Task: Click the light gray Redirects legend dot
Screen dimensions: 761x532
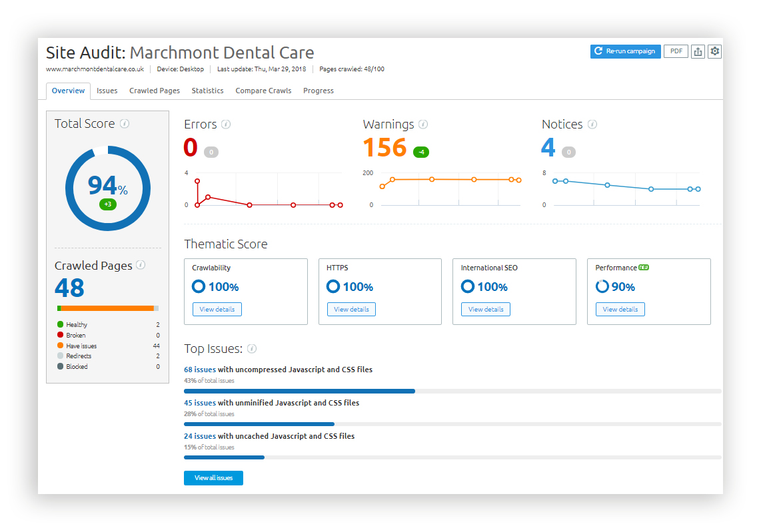Action: 60,356
